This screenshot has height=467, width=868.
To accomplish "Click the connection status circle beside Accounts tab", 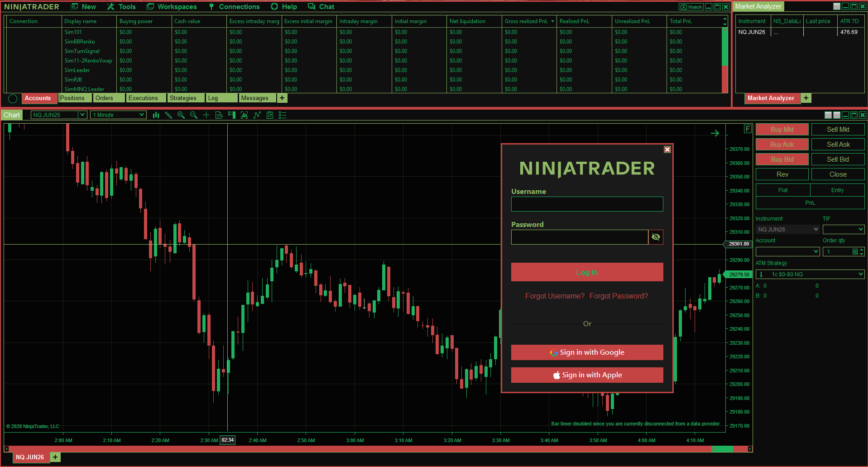I will pos(13,99).
